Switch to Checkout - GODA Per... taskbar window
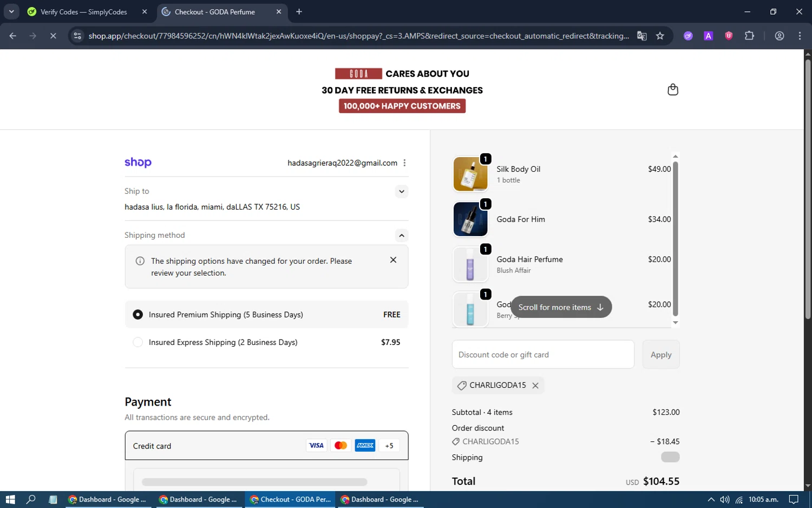 pos(290,499)
